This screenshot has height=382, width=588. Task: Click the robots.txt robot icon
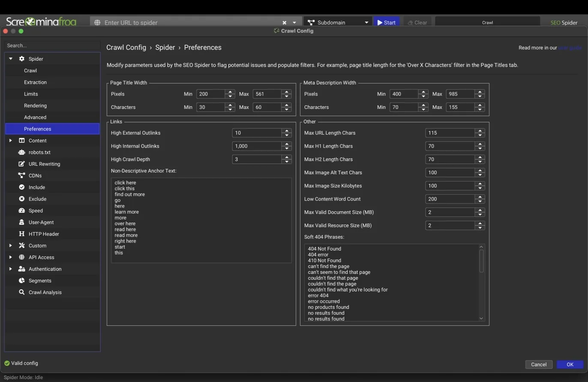click(x=21, y=152)
